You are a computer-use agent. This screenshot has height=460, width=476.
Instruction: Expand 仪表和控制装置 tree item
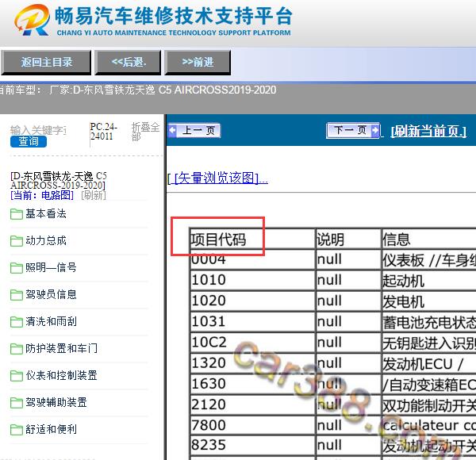(x=61, y=375)
